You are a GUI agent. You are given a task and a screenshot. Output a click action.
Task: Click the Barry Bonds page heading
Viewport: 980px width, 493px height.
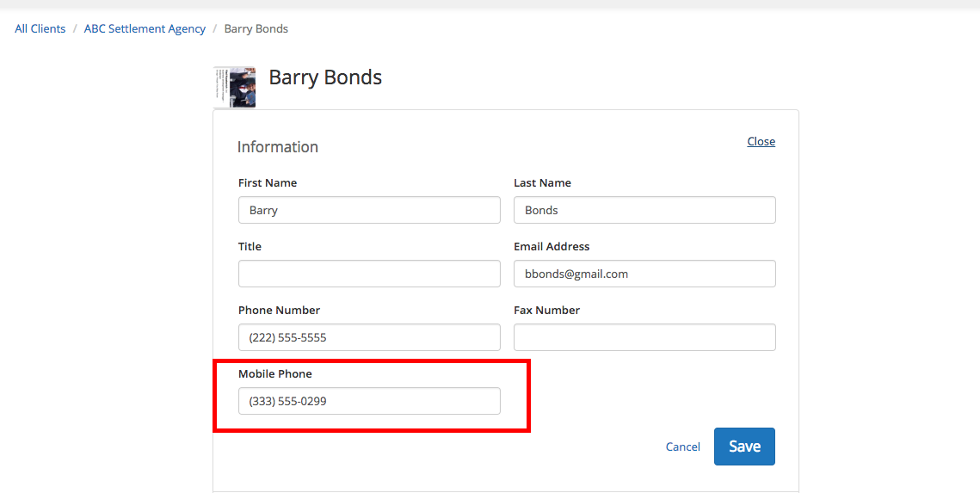(325, 77)
